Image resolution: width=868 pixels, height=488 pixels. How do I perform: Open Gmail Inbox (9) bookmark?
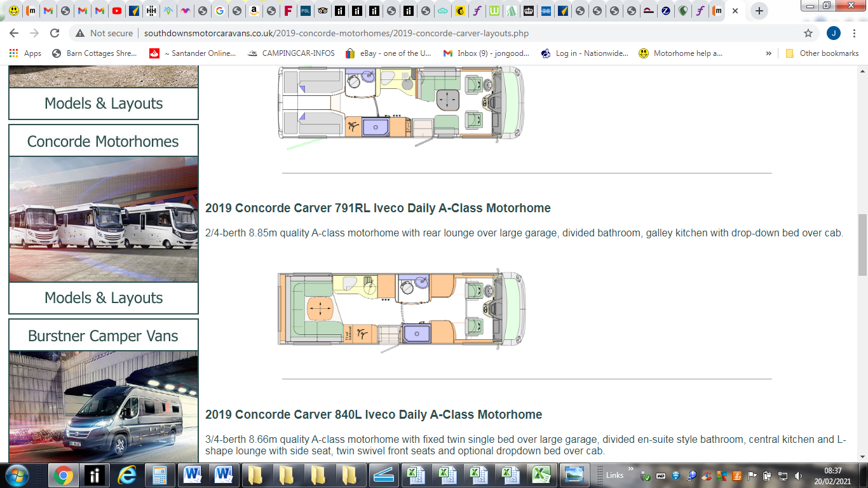click(486, 53)
